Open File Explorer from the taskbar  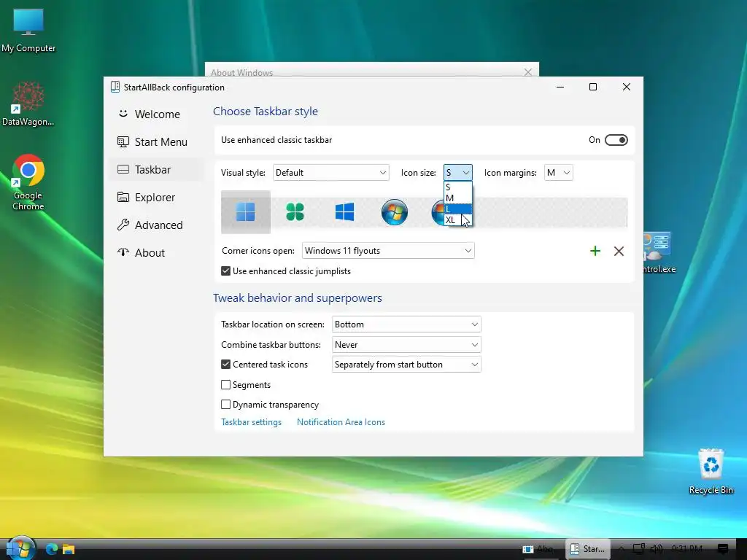click(69, 549)
